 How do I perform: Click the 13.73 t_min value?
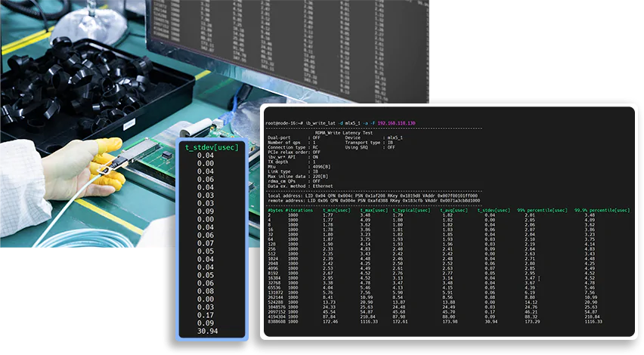coord(330,302)
